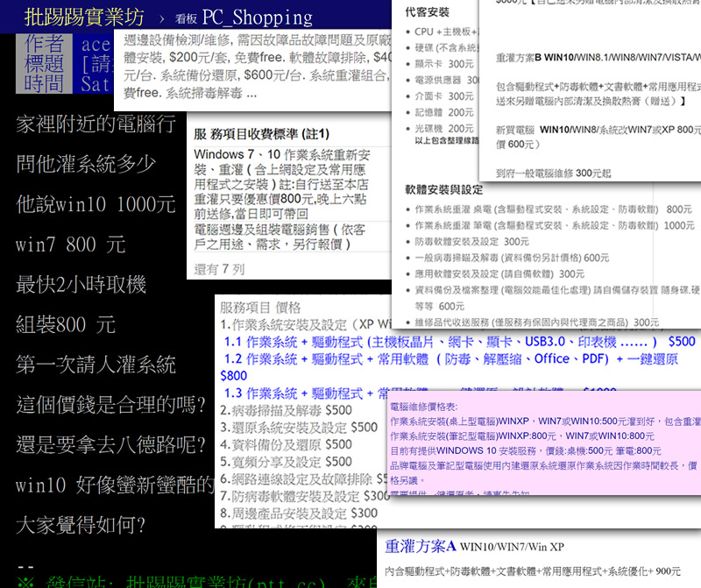The width and height of the screenshot is (701, 588).
Task: Select the line "win7 800 元"
Action: tap(71, 244)
